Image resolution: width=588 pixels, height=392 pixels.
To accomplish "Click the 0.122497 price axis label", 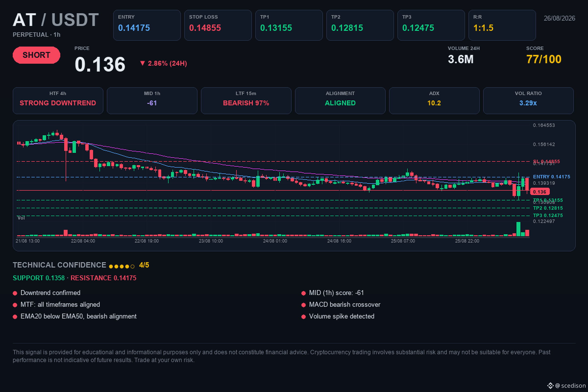I will click(x=544, y=221).
